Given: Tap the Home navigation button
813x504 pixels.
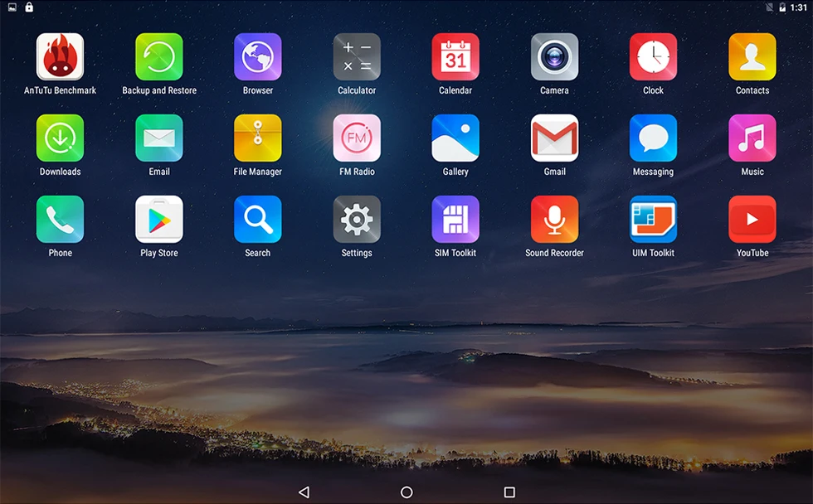Looking at the screenshot, I should pos(406,492).
